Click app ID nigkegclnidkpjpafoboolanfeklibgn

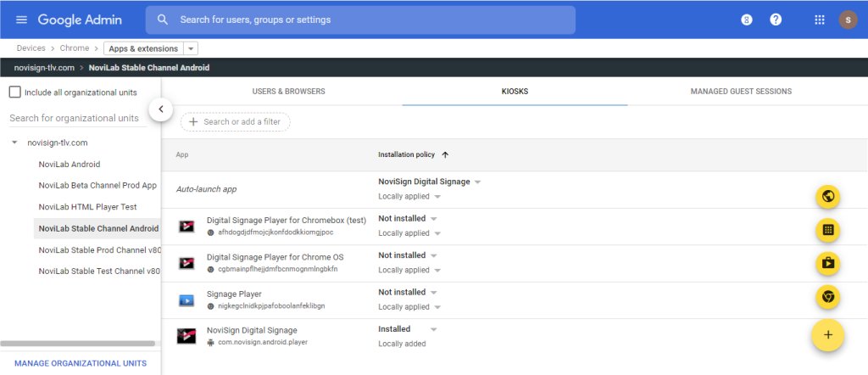coord(271,305)
